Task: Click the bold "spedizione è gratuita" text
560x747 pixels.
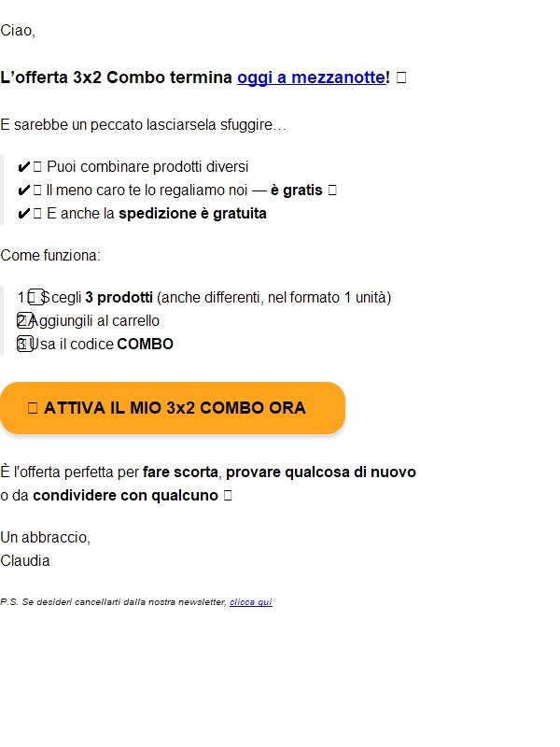Action: click(192, 214)
